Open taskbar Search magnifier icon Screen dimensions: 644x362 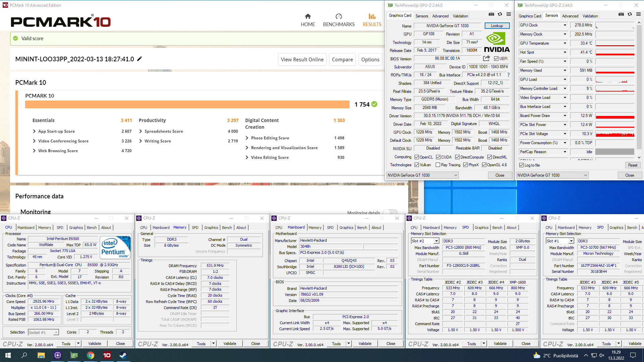point(24,355)
